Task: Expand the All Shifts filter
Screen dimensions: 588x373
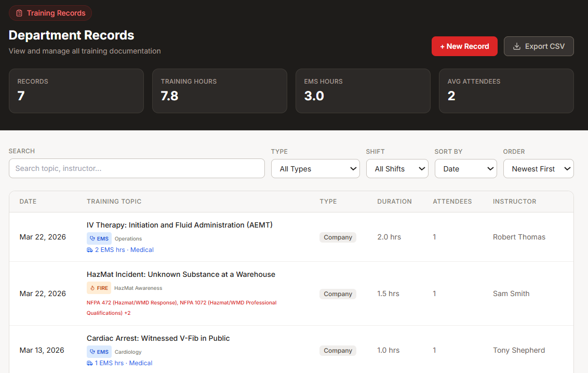Action: pyautogui.click(x=397, y=169)
